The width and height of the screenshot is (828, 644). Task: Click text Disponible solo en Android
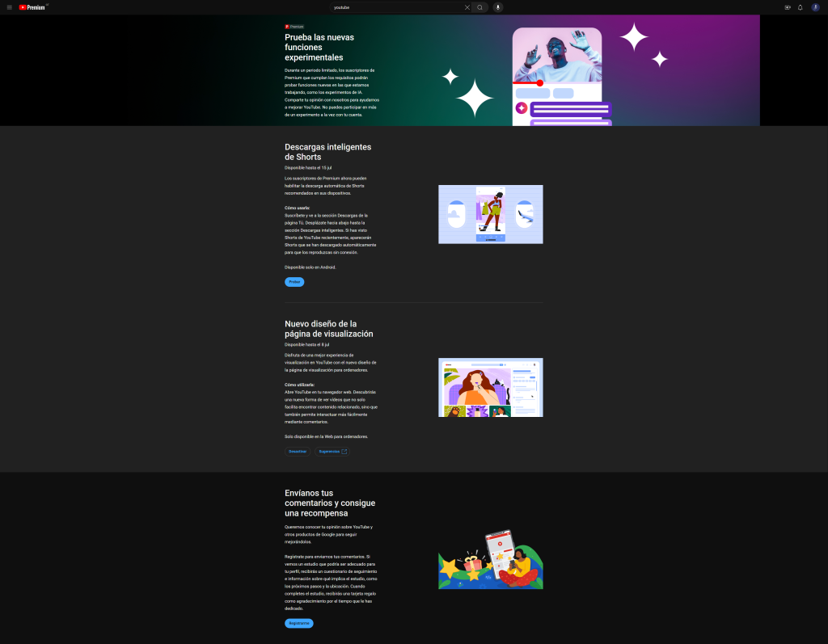tap(310, 267)
